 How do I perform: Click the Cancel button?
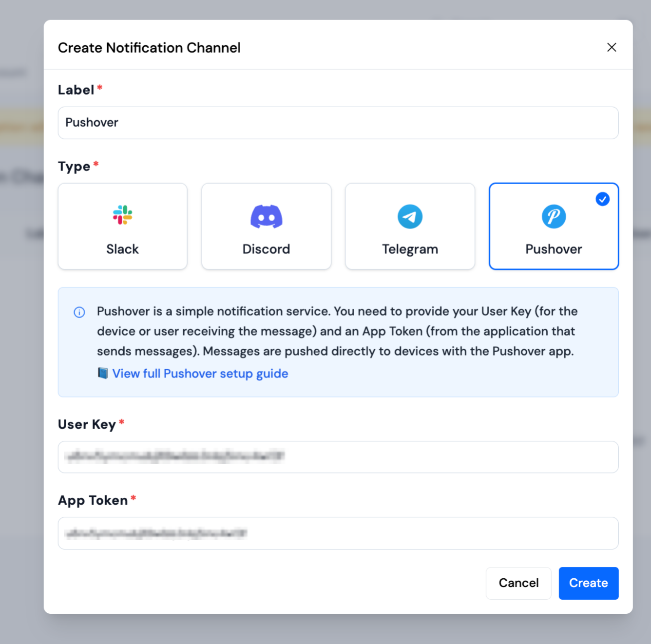click(518, 583)
